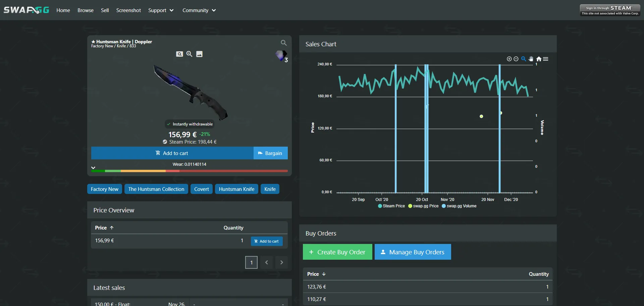The width and height of the screenshot is (644, 306).
Task: Click the search magnifier on item card
Action: (284, 43)
